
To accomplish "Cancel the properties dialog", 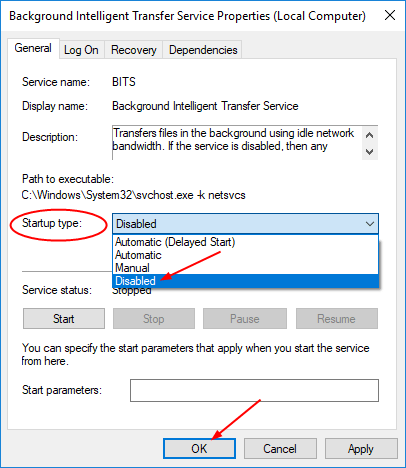I will pos(280,449).
